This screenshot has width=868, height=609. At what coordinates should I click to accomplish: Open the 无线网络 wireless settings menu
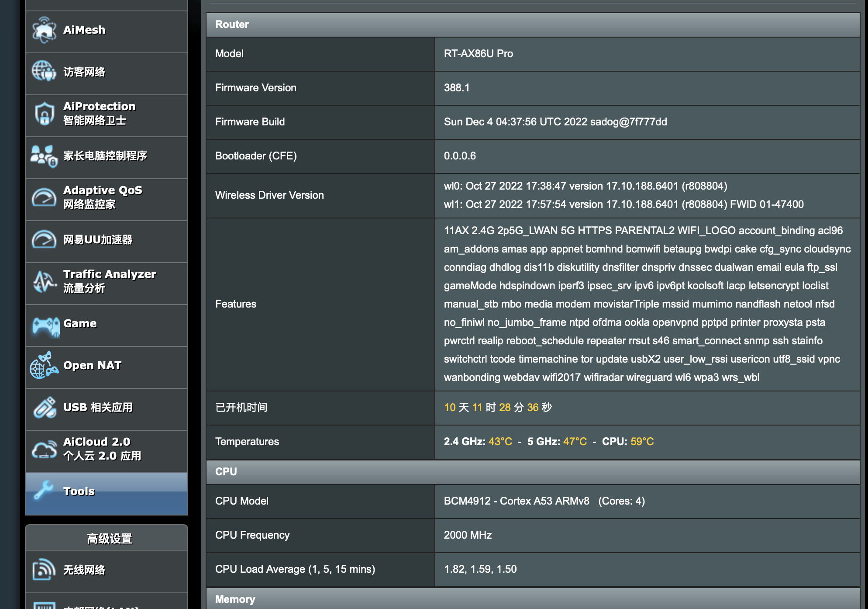point(84,570)
